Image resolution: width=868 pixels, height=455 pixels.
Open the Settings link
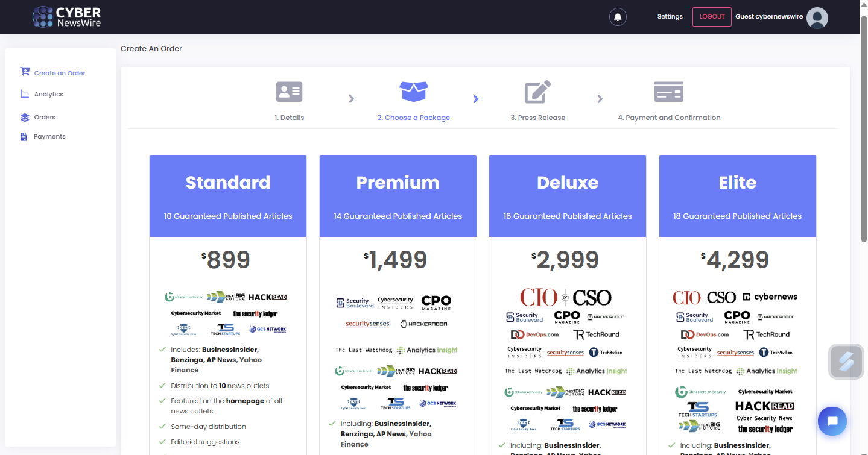pos(670,17)
